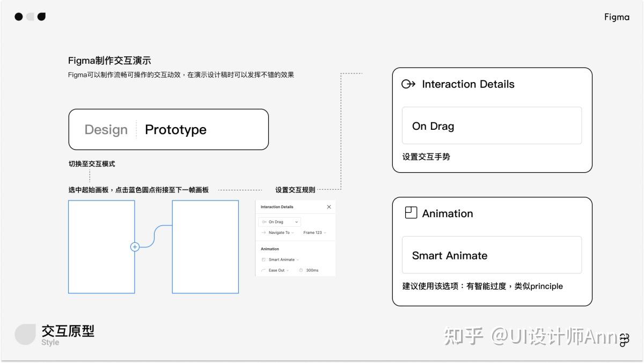Screen dimensions: 644x363
Task: Click the Smart Animate square icon in small panel
Action: [x=264, y=260]
